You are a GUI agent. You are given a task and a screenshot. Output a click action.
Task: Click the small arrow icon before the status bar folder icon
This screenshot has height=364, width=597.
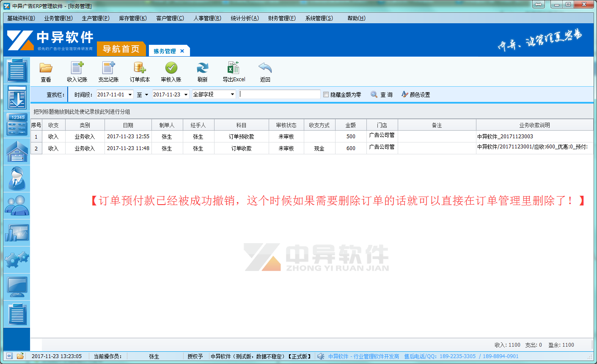tap(9, 356)
